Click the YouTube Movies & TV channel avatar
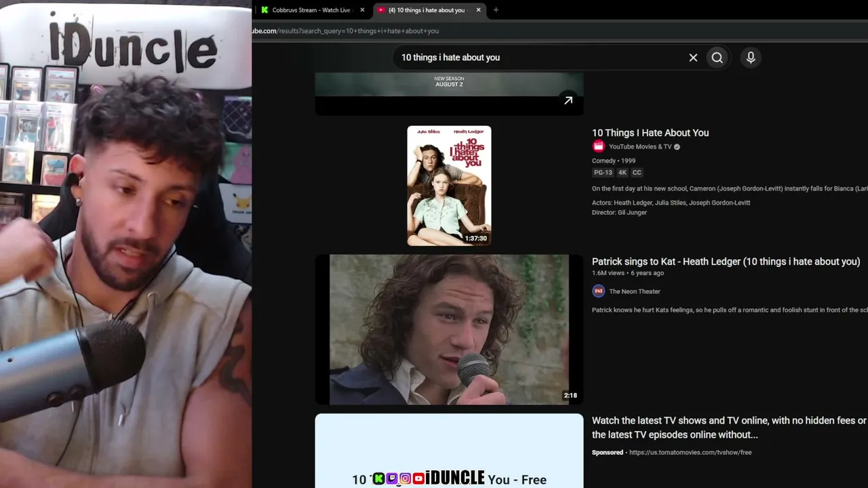 [598, 146]
